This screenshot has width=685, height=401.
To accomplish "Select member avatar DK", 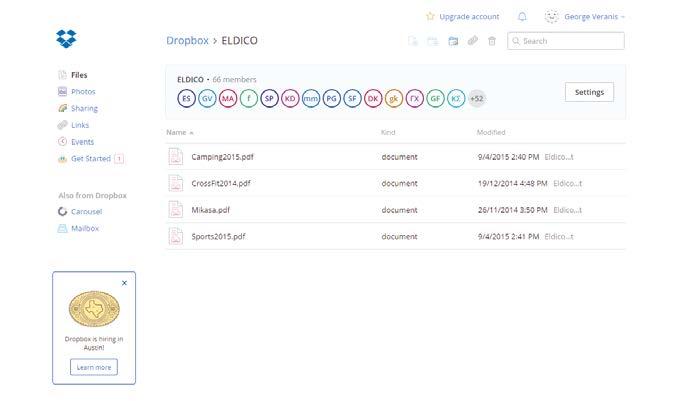I will 373,98.
